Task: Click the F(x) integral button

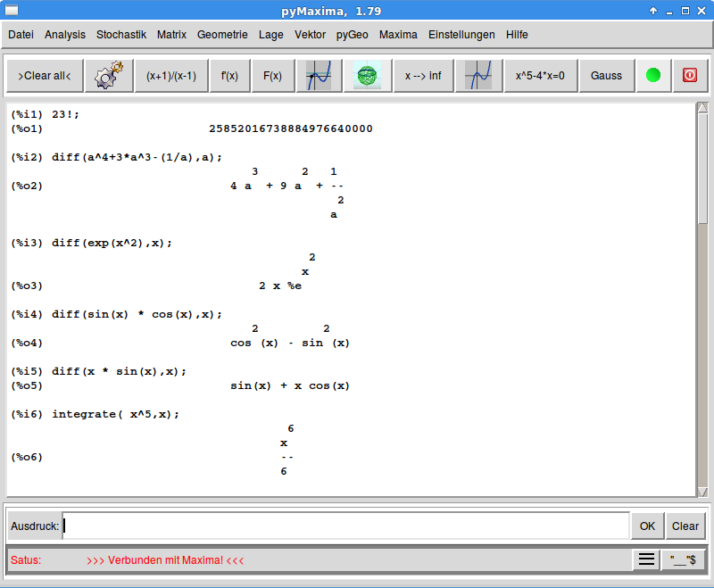Action: coord(273,76)
